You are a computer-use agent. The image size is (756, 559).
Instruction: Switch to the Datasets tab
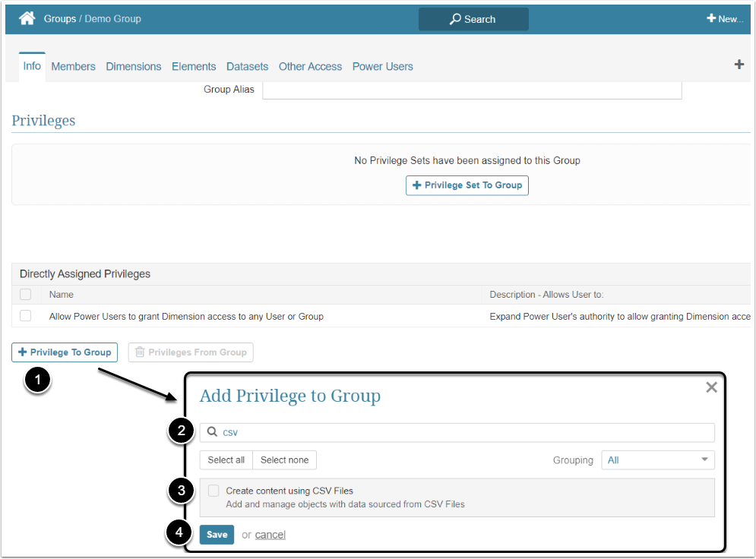pos(248,67)
